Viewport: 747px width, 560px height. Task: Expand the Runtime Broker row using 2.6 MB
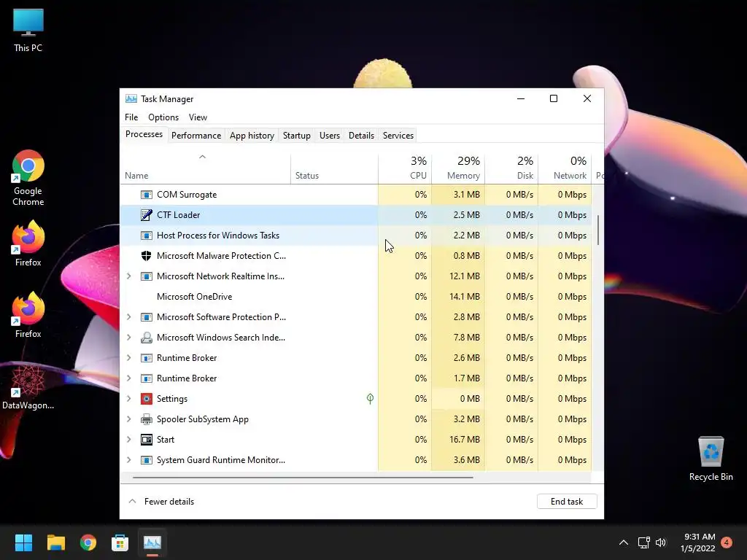pyautogui.click(x=128, y=358)
